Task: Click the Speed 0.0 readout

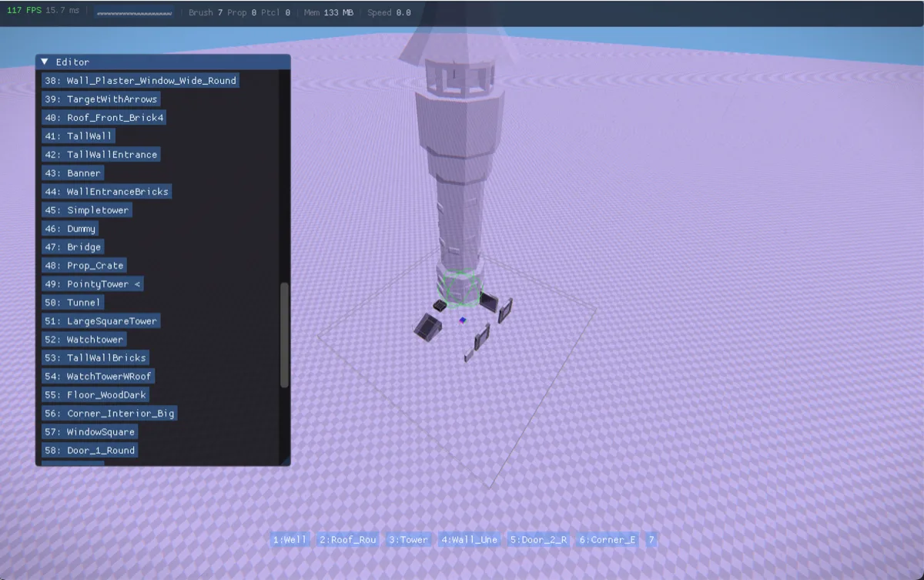Action: tap(389, 12)
